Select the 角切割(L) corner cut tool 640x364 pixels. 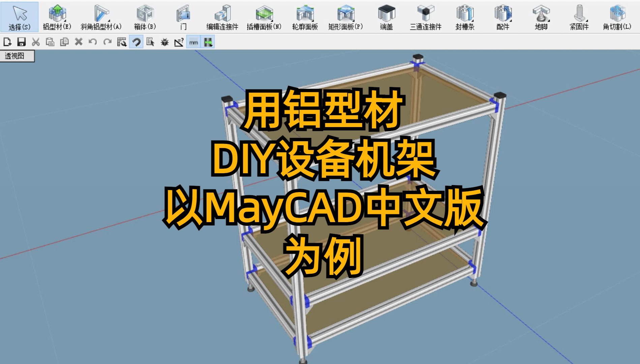point(617,17)
